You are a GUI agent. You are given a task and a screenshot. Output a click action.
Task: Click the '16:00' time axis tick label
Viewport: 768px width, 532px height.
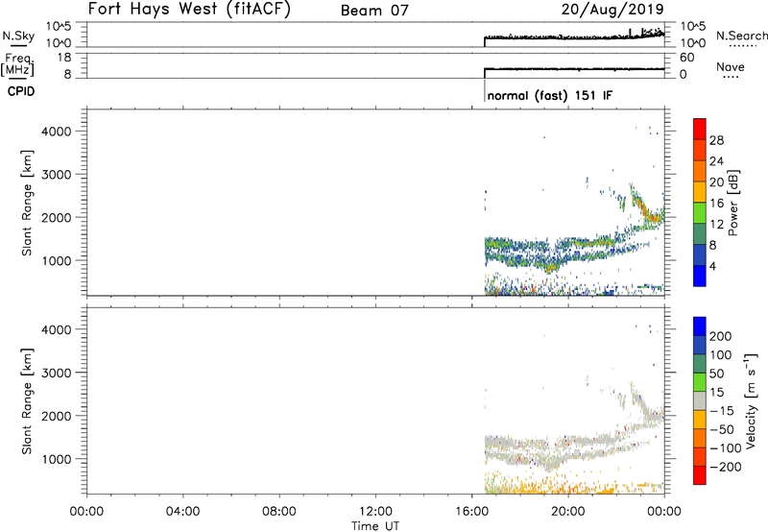(471, 512)
